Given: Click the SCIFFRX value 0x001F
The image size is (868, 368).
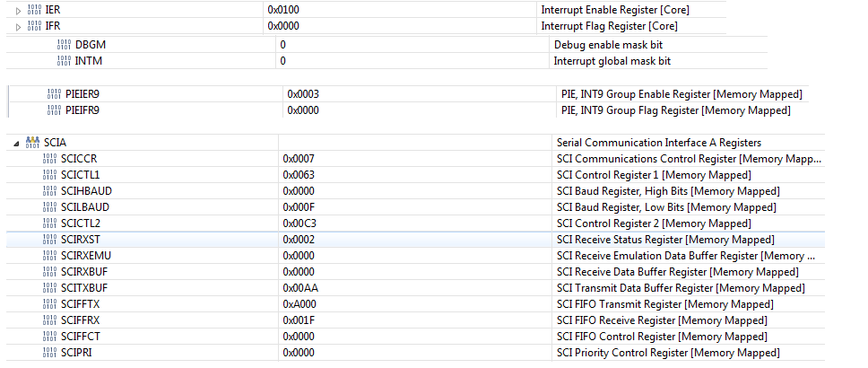Looking at the screenshot, I should pos(299,320).
